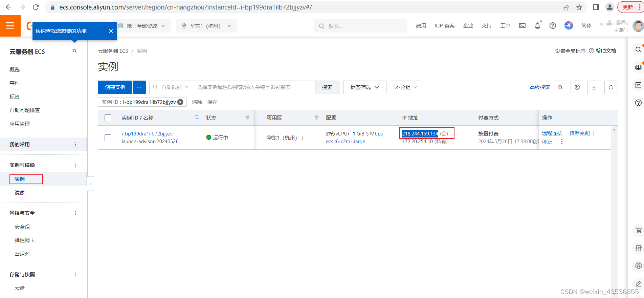Open 企业 top menu
The height and width of the screenshot is (298, 644).
point(468,26)
